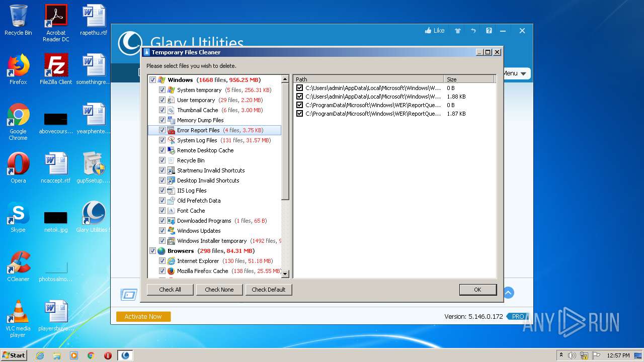Click the volume tray icon
Screen dimensions: 644x362
click(572, 355)
